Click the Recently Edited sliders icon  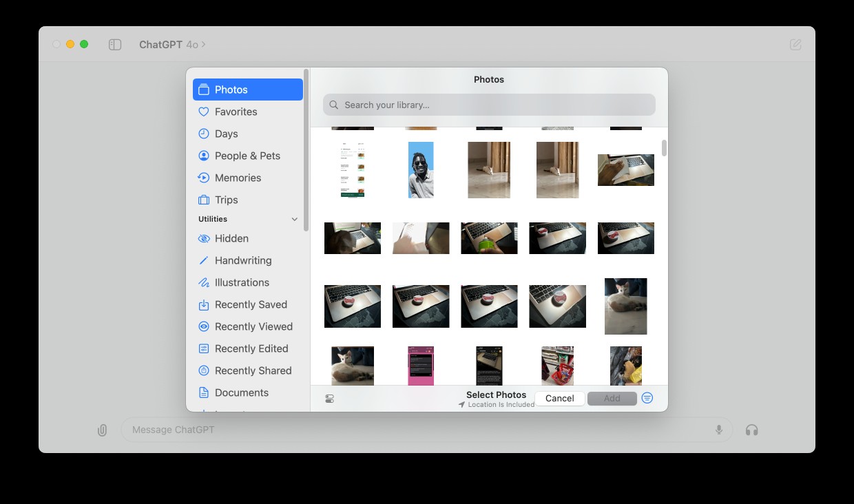click(x=204, y=348)
